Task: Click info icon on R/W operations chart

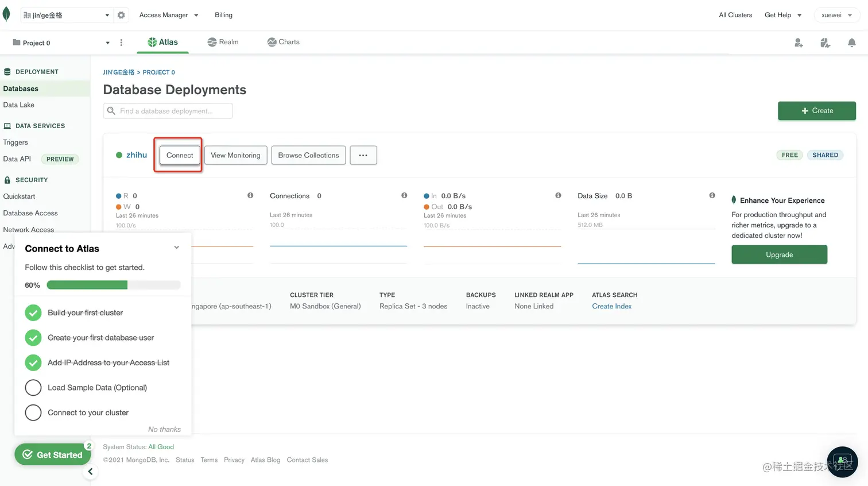Action: coord(250,195)
